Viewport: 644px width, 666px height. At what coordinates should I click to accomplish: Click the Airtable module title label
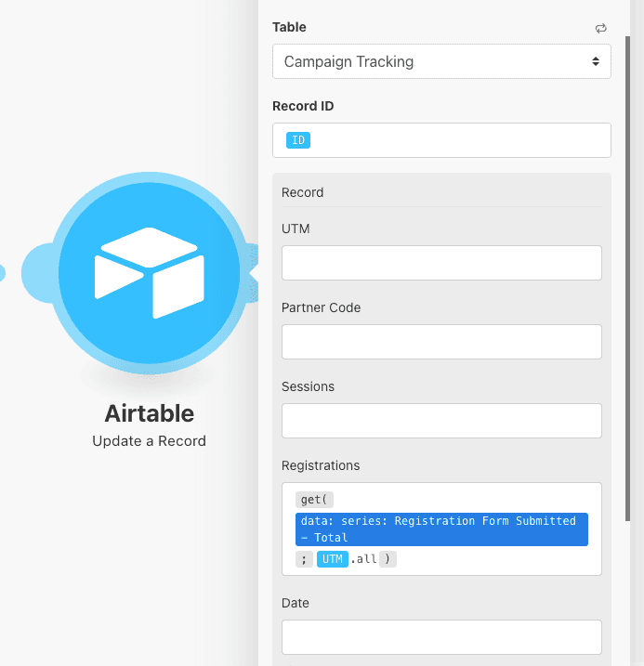(x=149, y=413)
